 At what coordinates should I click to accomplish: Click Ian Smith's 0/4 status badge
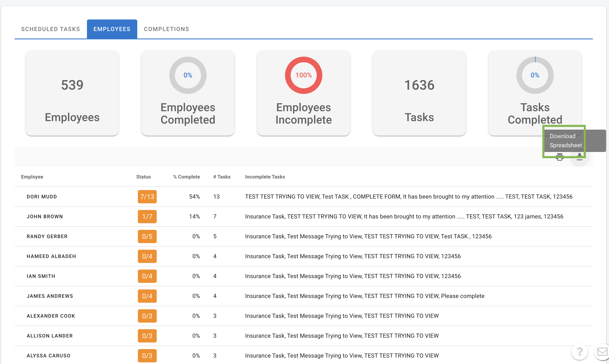[147, 276]
